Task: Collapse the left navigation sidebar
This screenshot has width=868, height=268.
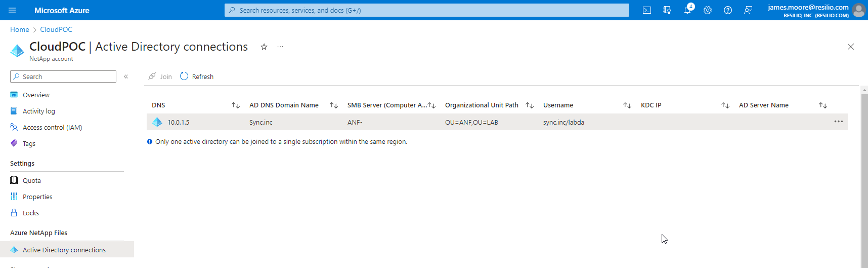Action: click(x=126, y=76)
